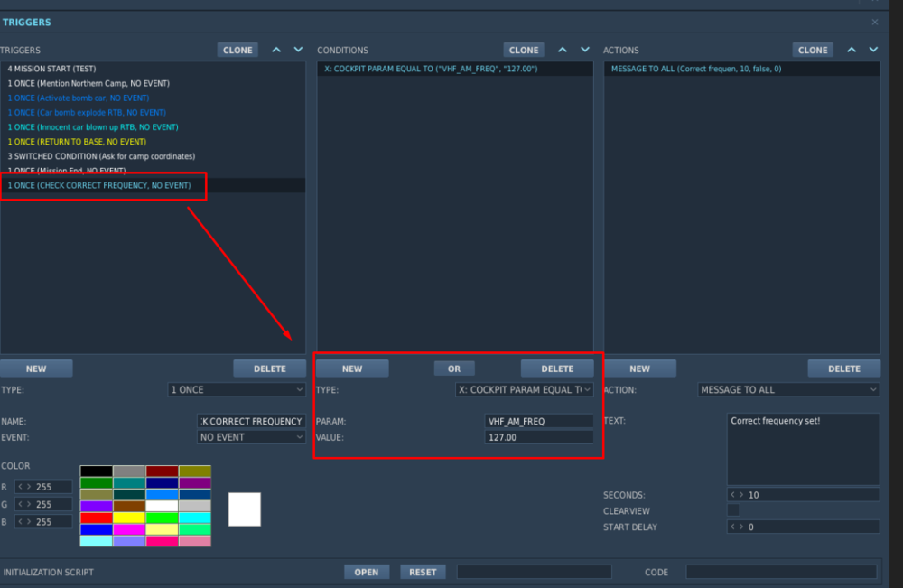Edit trigger NAME field
The image size is (903, 588).
coord(251,421)
